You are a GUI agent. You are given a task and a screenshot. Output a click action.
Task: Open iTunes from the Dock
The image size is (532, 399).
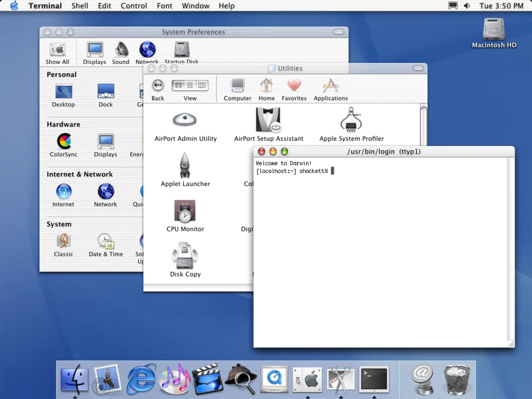click(x=175, y=379)
